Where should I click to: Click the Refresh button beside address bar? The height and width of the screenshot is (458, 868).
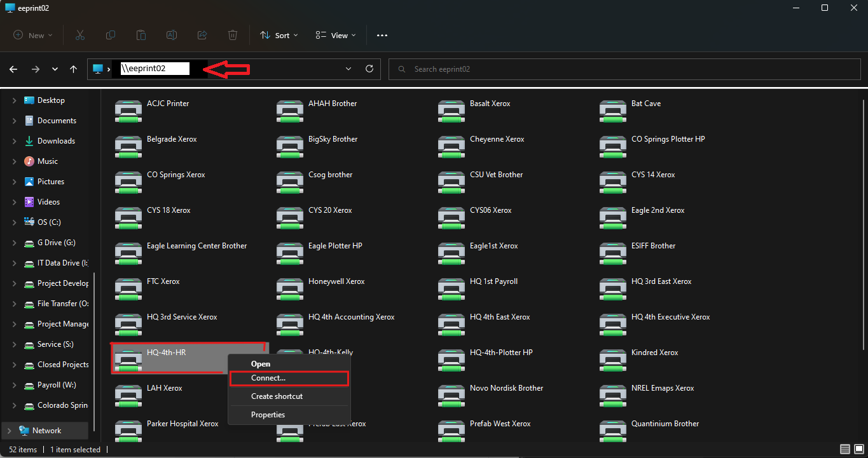pyautogui.click(x=369, y=69)
